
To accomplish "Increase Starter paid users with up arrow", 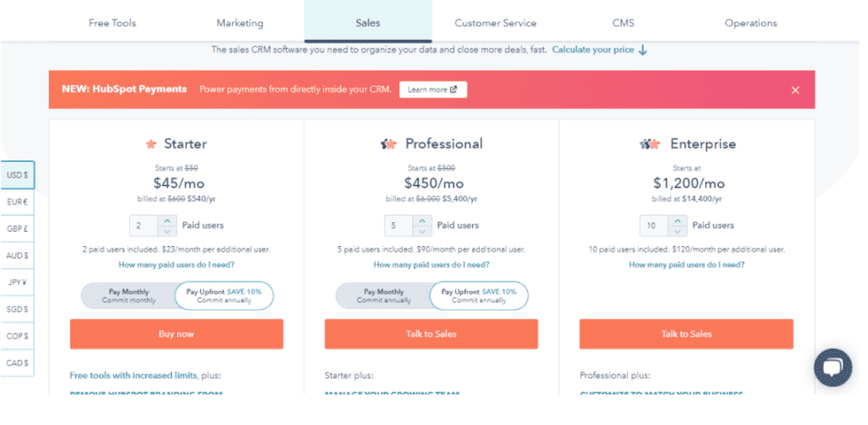I will [x=167, y=221].
